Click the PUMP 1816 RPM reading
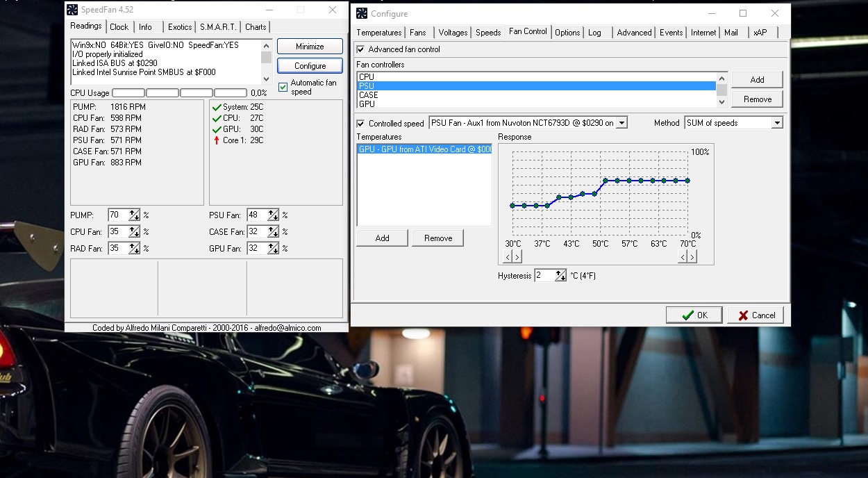 [x=109, y=107]
